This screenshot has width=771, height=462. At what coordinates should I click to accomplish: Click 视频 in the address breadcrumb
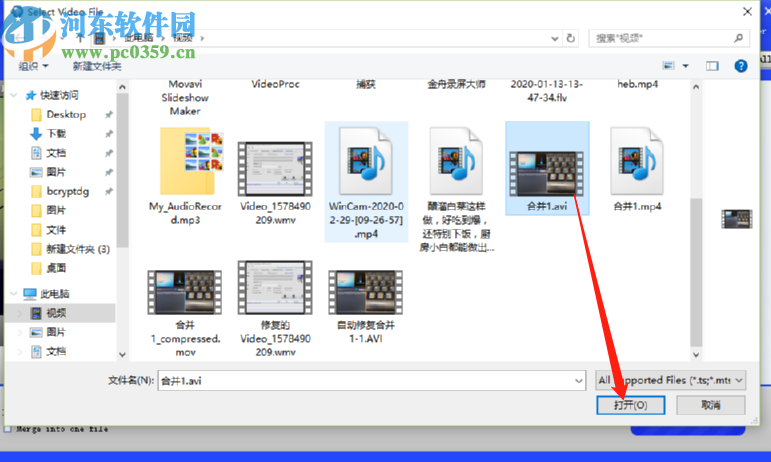(183, 38)
